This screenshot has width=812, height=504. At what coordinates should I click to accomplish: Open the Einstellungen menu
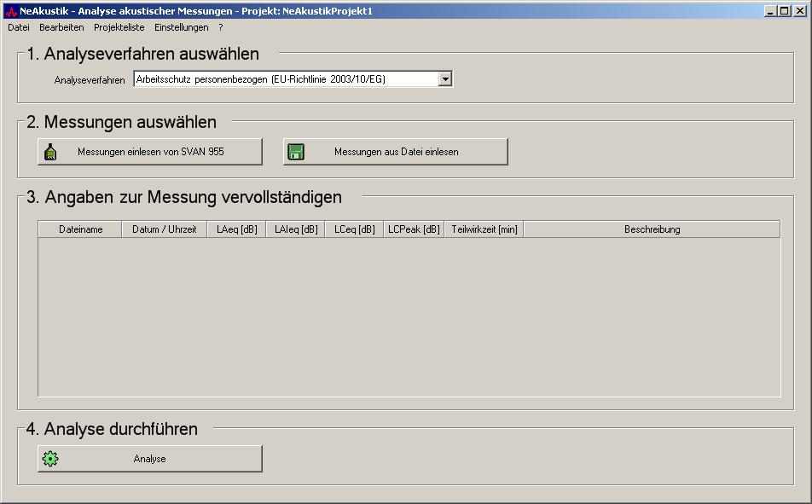pos(181,27)
